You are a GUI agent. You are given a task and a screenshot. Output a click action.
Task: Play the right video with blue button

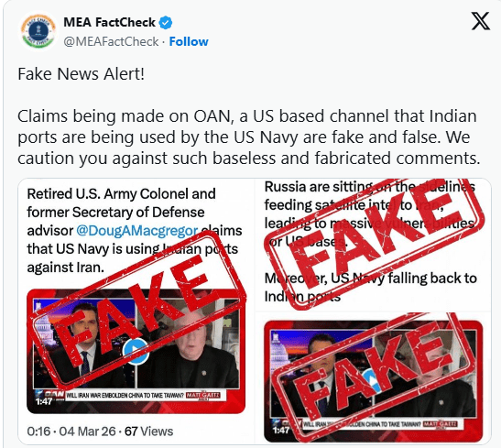pos(373,380)
